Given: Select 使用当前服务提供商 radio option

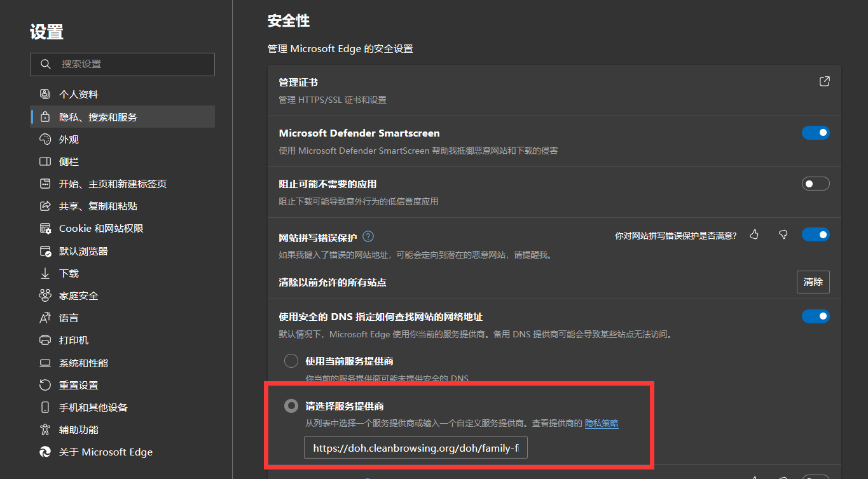Looking at the screenshot, I should point(291,360).
